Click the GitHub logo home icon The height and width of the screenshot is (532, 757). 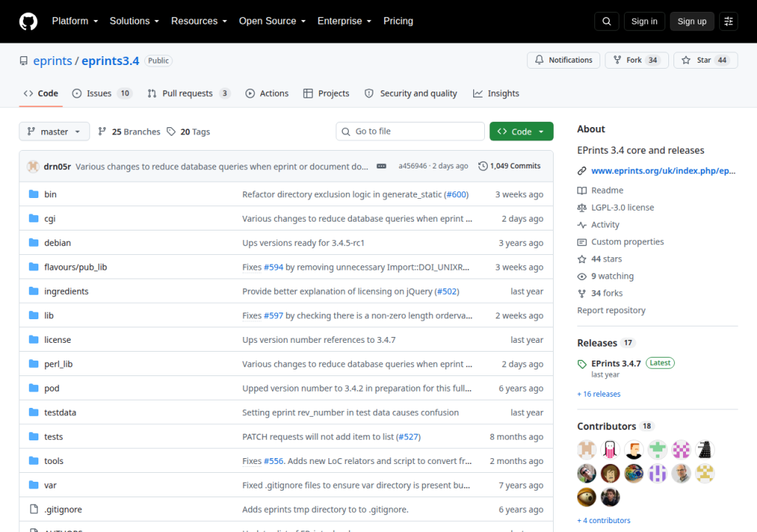28,21
